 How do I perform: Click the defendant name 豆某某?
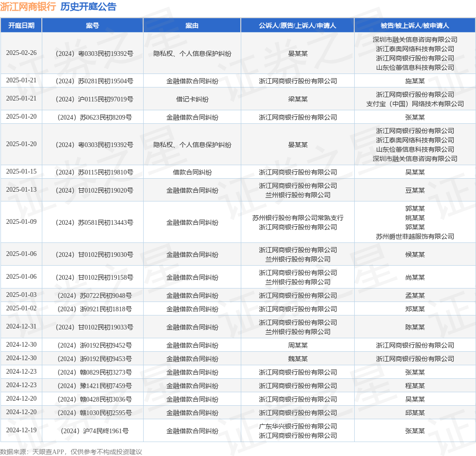[415, 190]
